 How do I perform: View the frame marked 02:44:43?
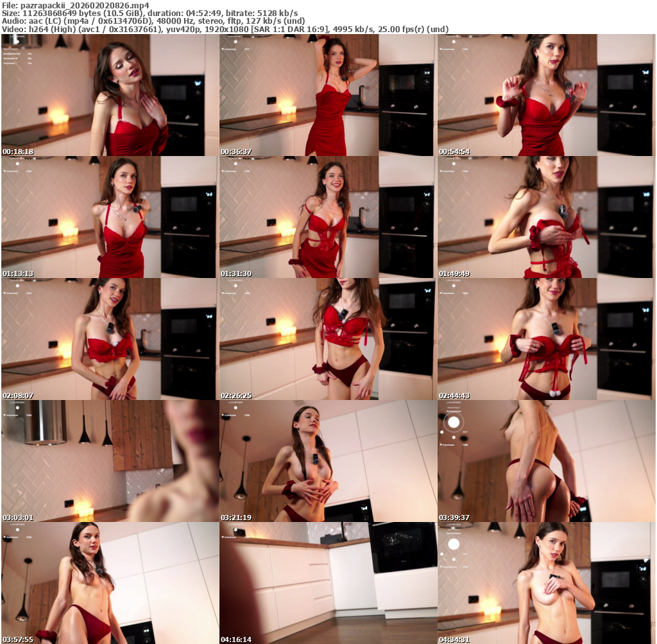[x=547, y=339]
